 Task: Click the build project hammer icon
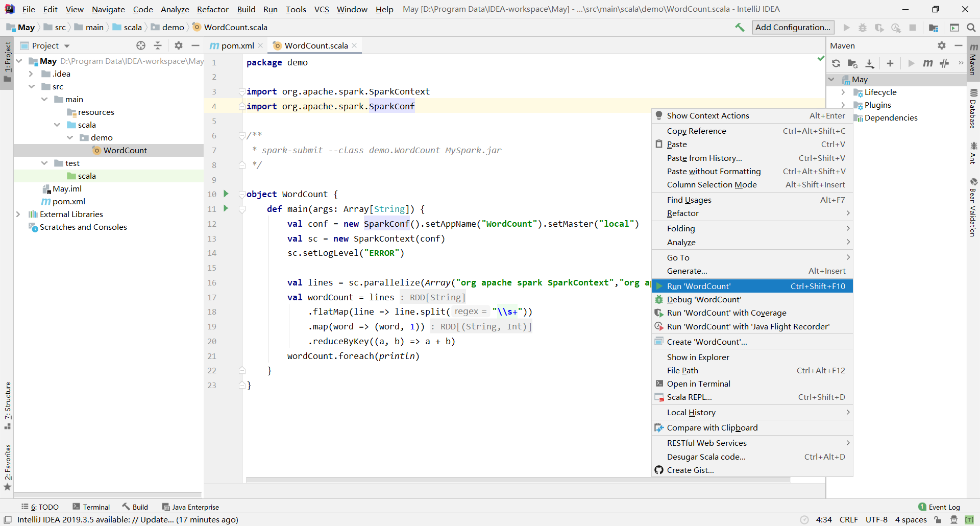pos(740,28)
